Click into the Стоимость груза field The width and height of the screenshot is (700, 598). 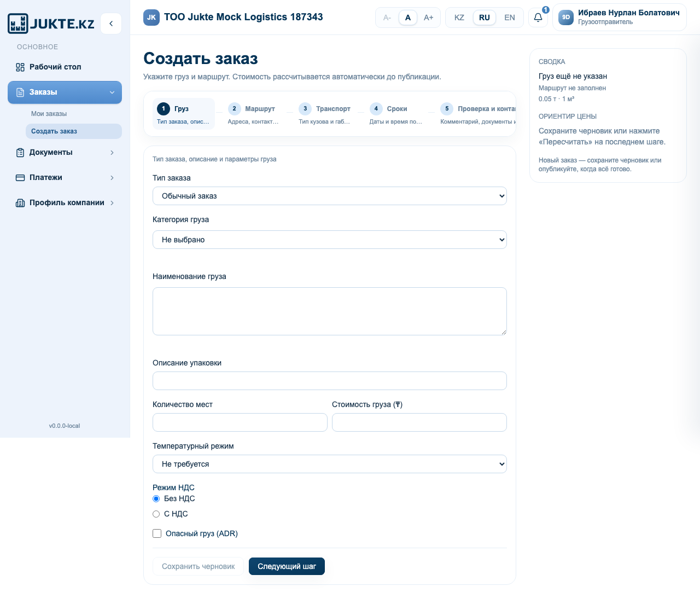coord(419,422)
